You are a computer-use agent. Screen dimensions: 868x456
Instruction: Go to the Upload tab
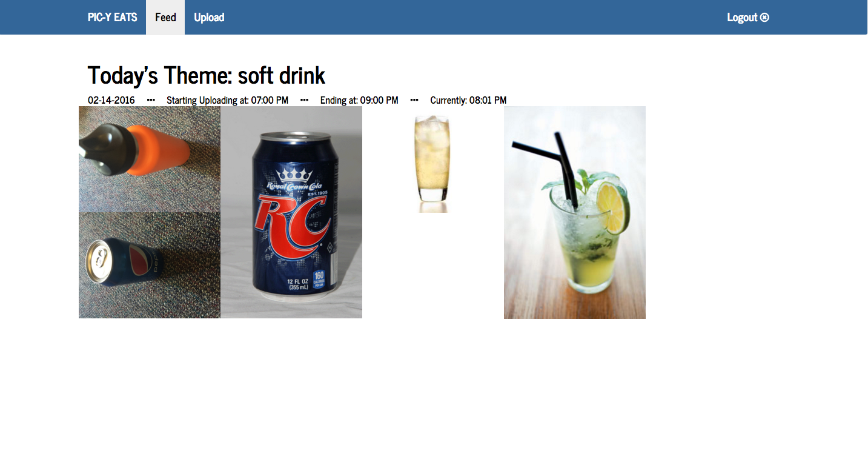point(209,17)
